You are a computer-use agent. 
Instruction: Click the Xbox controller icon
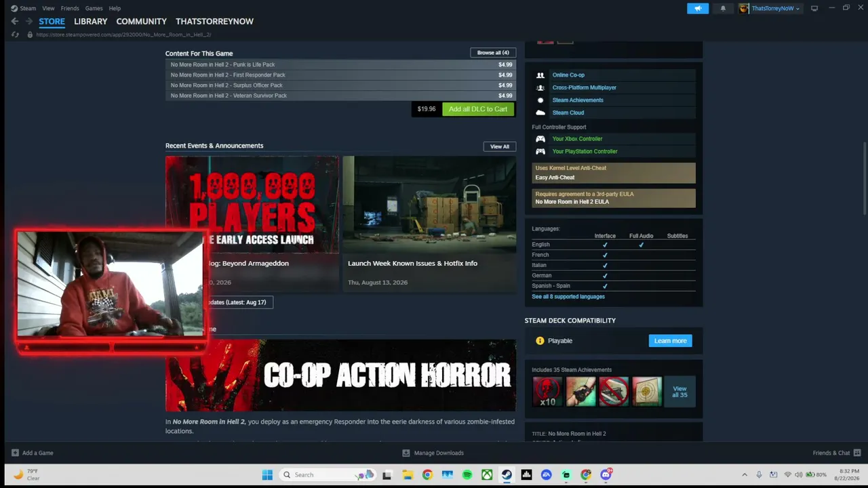(x=540, y=139)
